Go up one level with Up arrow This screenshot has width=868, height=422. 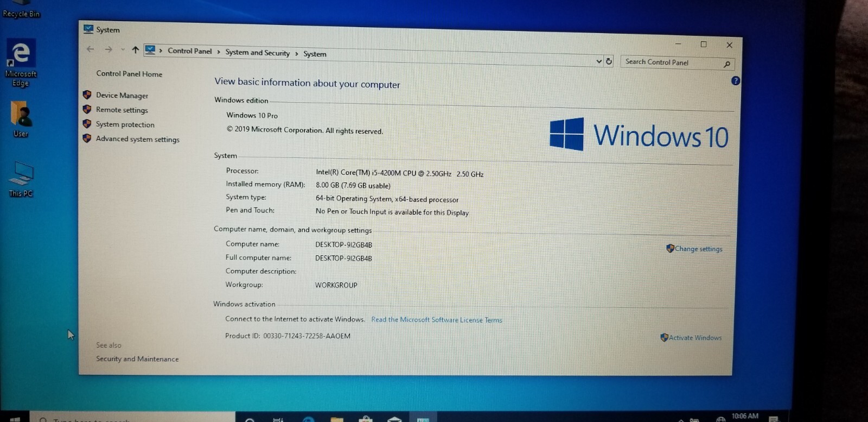[x=135, y=50]
